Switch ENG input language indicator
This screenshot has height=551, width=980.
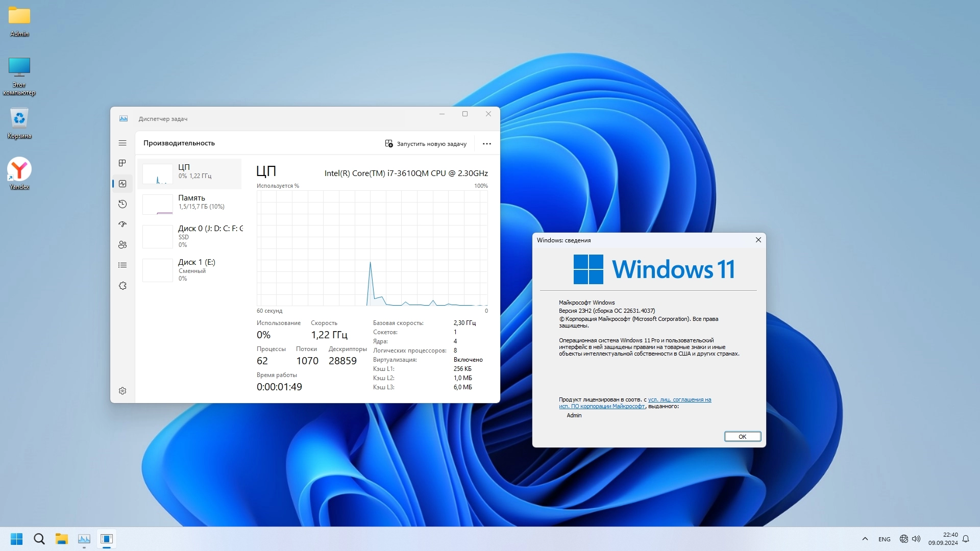884,539
